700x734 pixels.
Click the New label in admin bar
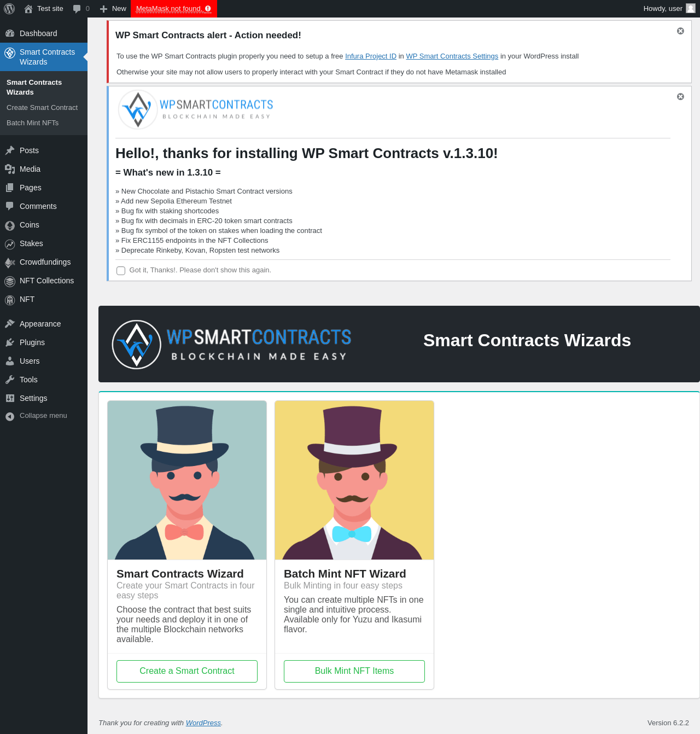click(119, 9)
